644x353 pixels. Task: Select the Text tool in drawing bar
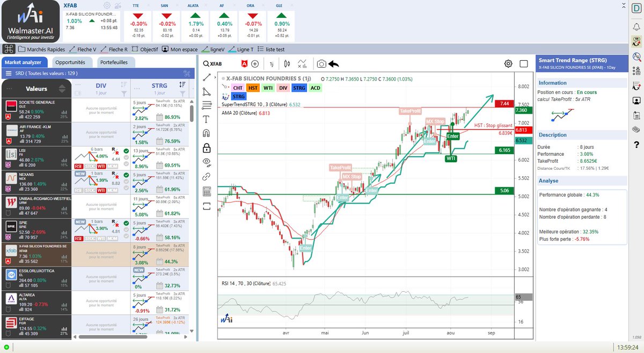pos(207,119)
